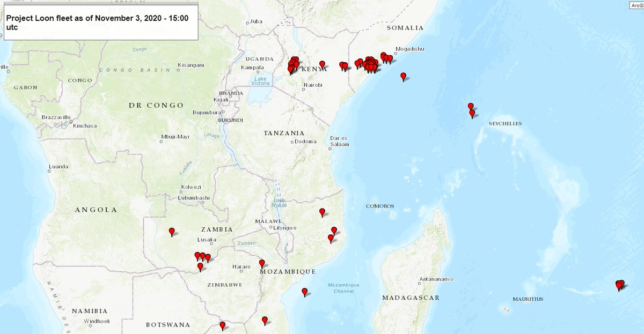
Task: Click the Nairobi city label
Action: click(312, 85)
